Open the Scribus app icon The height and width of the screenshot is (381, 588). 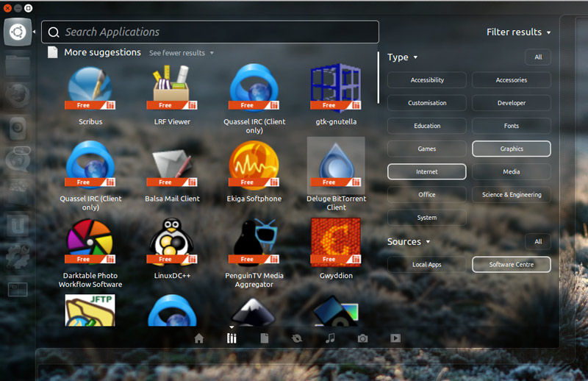point(90,88)
